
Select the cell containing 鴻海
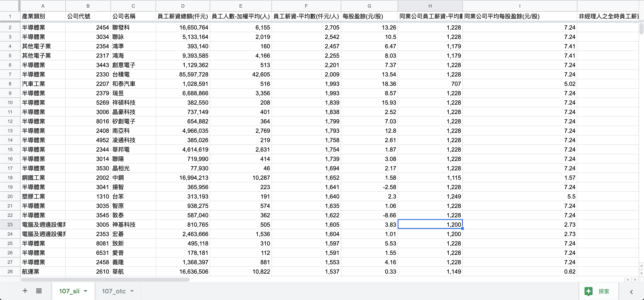[133, 55]
